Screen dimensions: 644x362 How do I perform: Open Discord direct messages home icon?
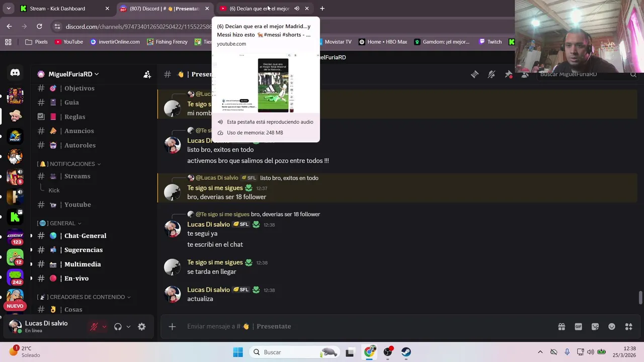(x=15, y=73)
